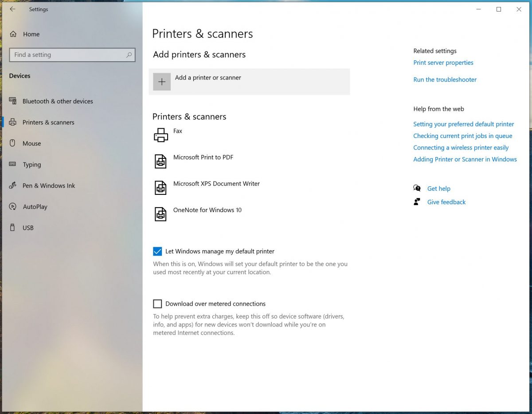Click Run the troubleshooter link
The height and width of the screenshot is (414, 532).
click(x=445, y=79)
